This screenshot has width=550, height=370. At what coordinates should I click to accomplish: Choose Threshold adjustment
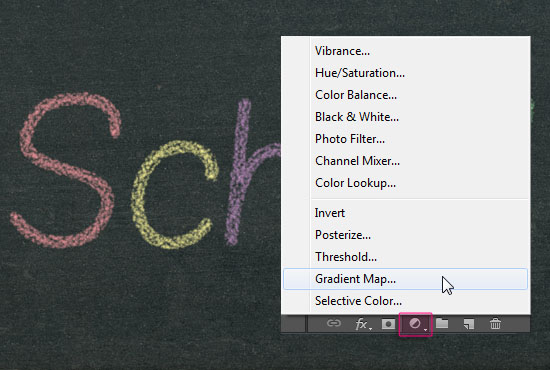(x=405, y=257)
